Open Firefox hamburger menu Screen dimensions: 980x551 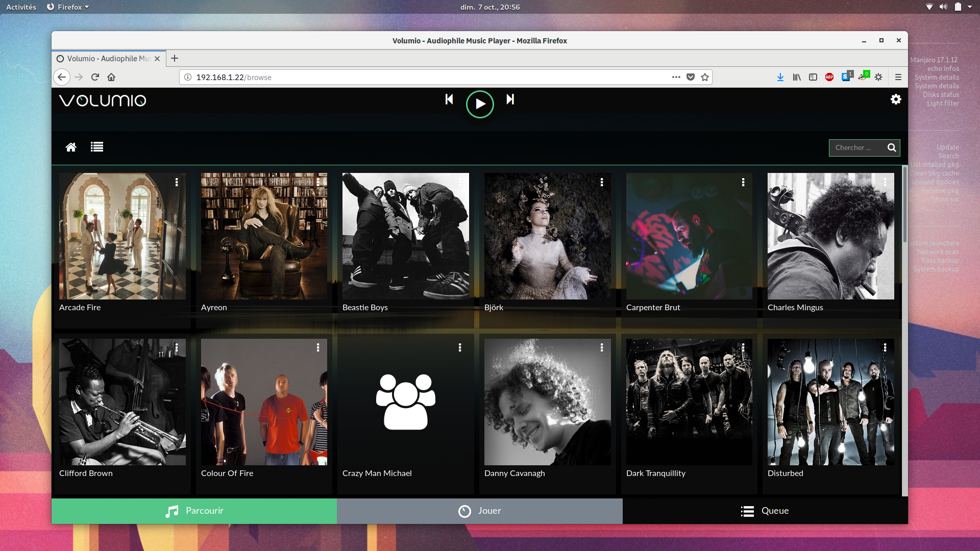tap(898, 77)
